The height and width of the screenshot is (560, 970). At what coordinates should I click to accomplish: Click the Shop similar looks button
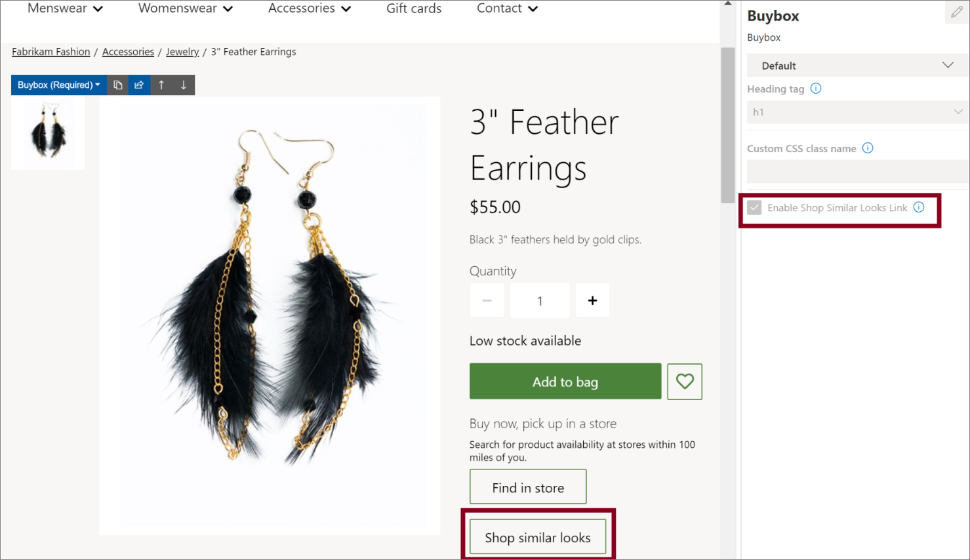click(538, 537)
